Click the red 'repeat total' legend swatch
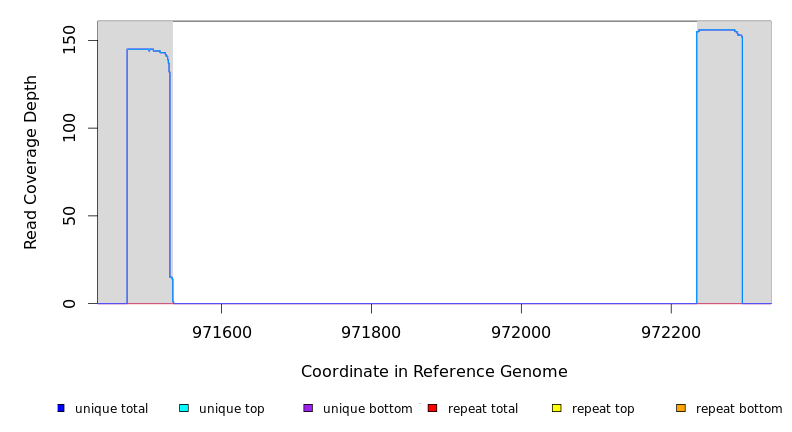The image size is (792, 432). [432, 408]
